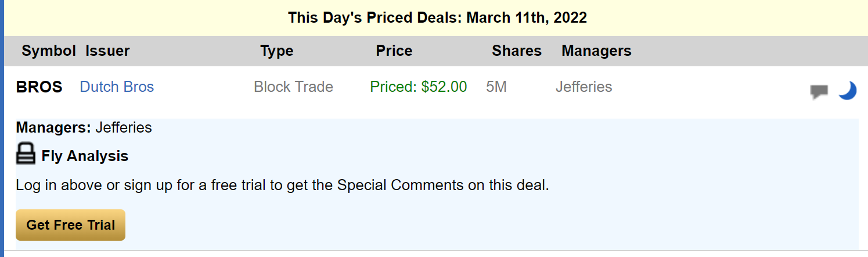Viewport: 868px width, 257px height.
Task: Click the blue crescent moon icon
Action: point(848,91)
